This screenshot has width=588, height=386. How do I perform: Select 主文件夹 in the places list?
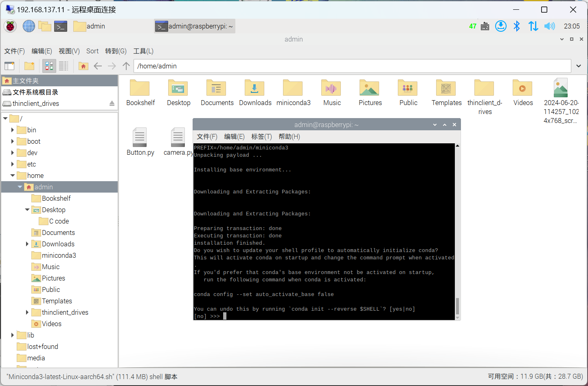coord(60,81)
